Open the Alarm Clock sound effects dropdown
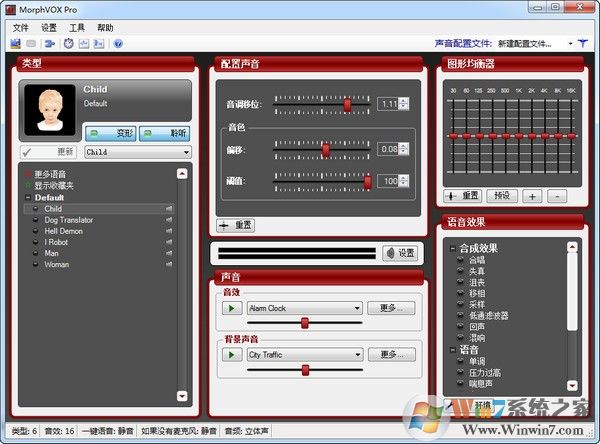 coord(357,309)
